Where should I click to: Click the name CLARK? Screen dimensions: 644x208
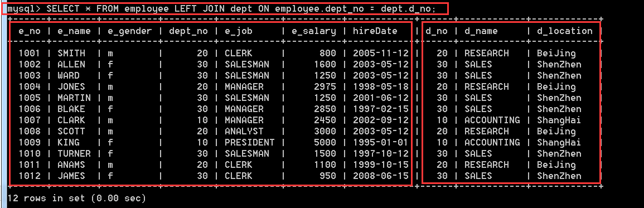point(71,120)
